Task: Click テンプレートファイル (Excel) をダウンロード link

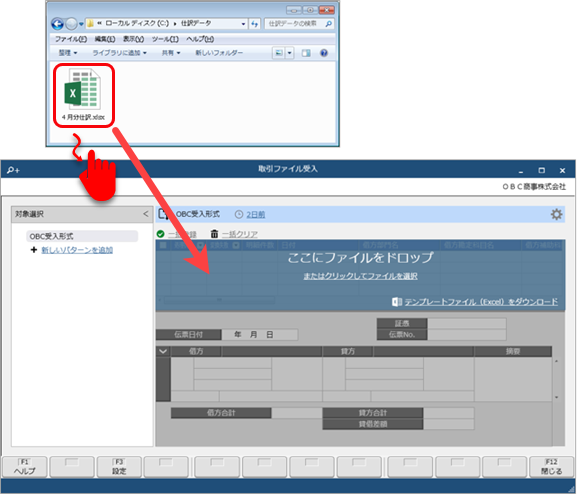Action: coord(481,302)
